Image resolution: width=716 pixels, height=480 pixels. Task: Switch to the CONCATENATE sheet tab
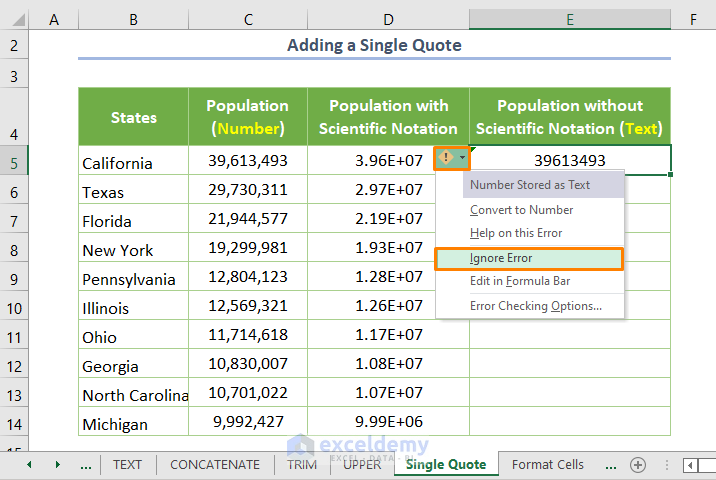(x=215, y=464)
